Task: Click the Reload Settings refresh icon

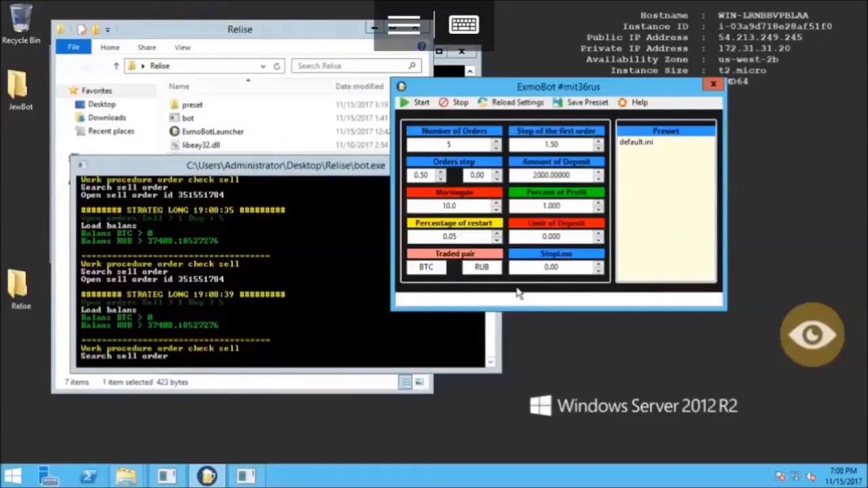Action: coord(482,102)
